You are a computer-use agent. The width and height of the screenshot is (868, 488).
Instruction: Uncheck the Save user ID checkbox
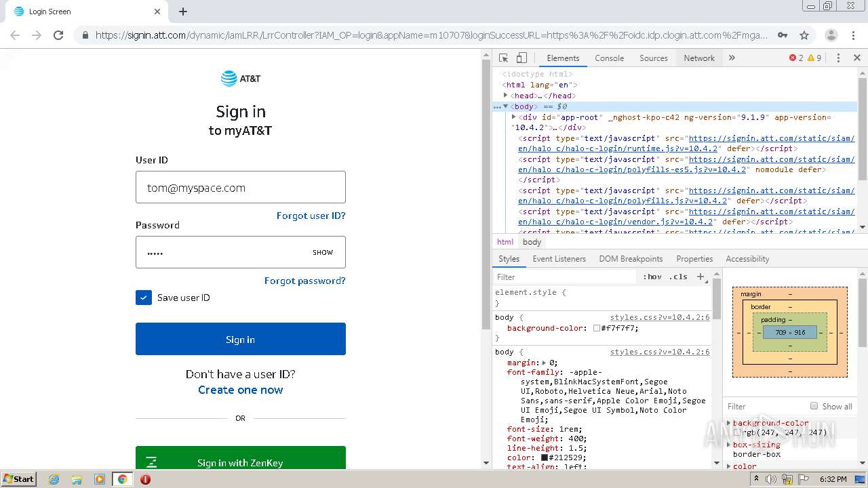coord(144,298)
